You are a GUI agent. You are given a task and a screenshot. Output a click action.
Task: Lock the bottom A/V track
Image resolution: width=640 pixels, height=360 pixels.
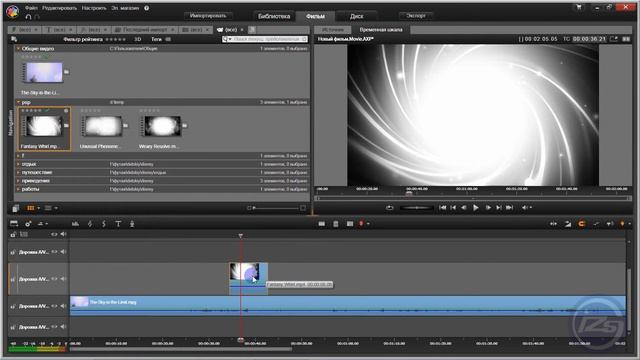(x=13, y=327)
